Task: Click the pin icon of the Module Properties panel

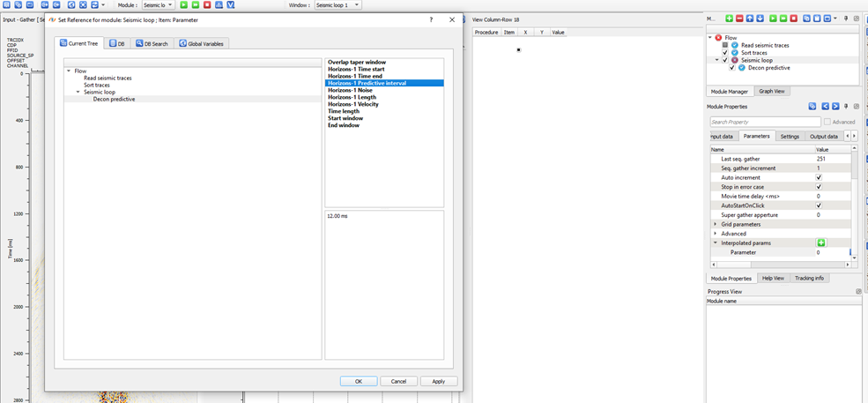Action: point(847,106)
